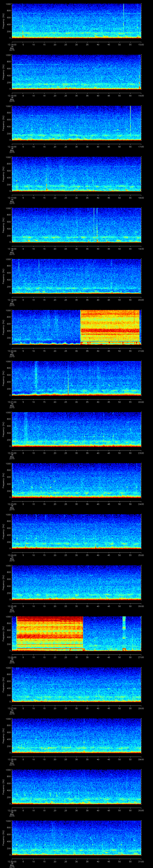
Task: Select the 27:00 end time label
Action: click(141, 657)
